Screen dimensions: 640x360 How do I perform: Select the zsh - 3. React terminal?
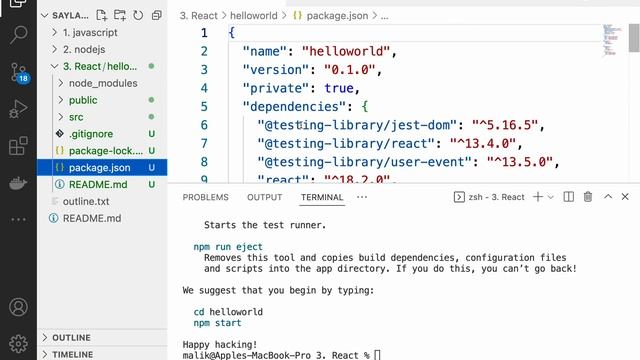pyautogui.click(x=489, y=197)
